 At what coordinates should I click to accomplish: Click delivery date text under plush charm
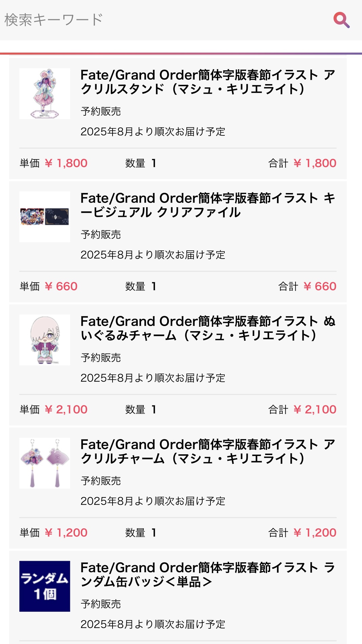153,378
